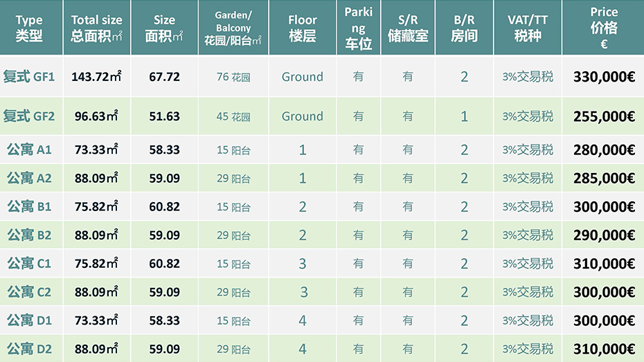Screen dimensions: 644x362
Task: Select the 公寓 B1 type cell
Action: tap(29, 206)
